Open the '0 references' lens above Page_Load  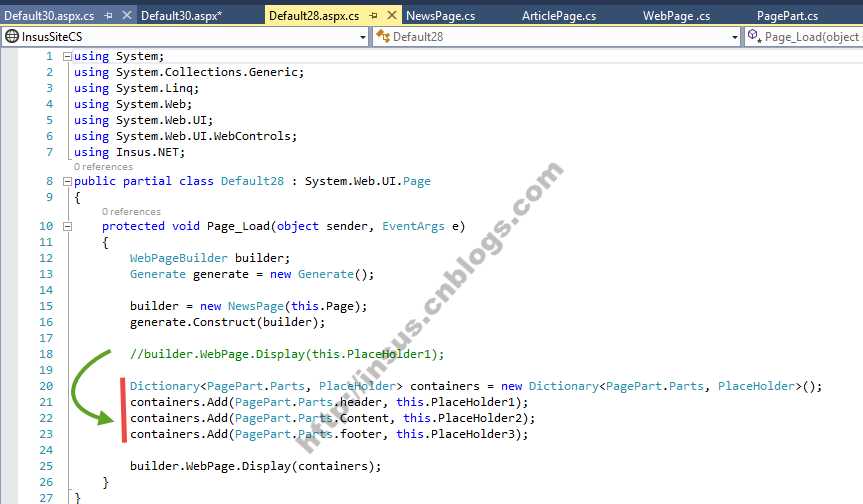pyautogui.click(x=132, y=212)
